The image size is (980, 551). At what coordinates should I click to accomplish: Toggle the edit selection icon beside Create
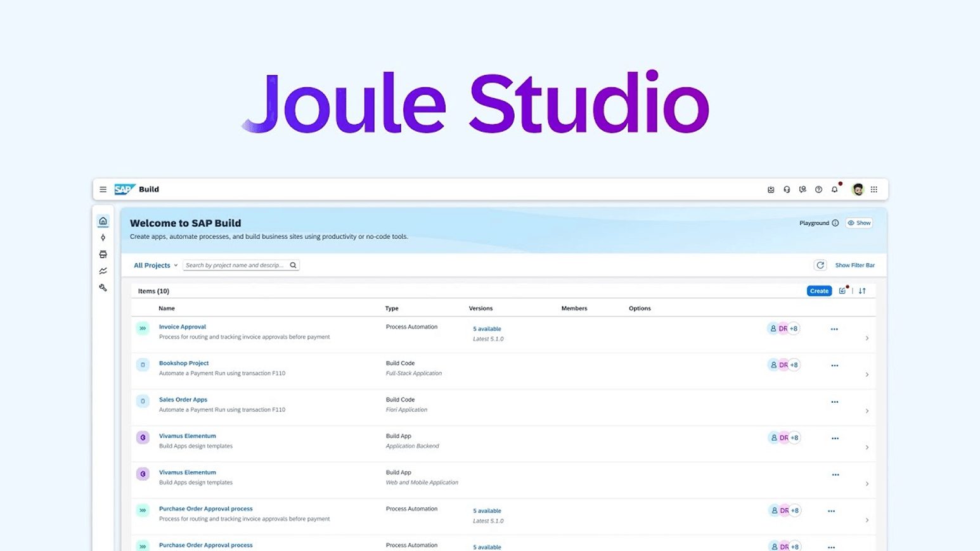842,291
